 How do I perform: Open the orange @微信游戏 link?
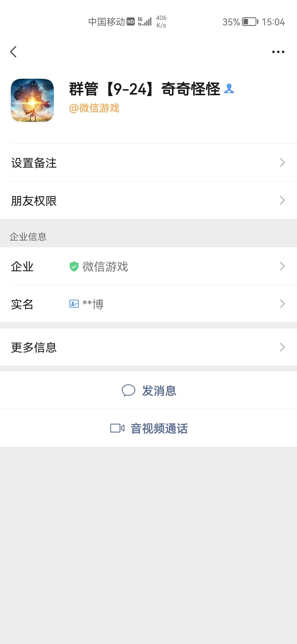pos(94,108)
